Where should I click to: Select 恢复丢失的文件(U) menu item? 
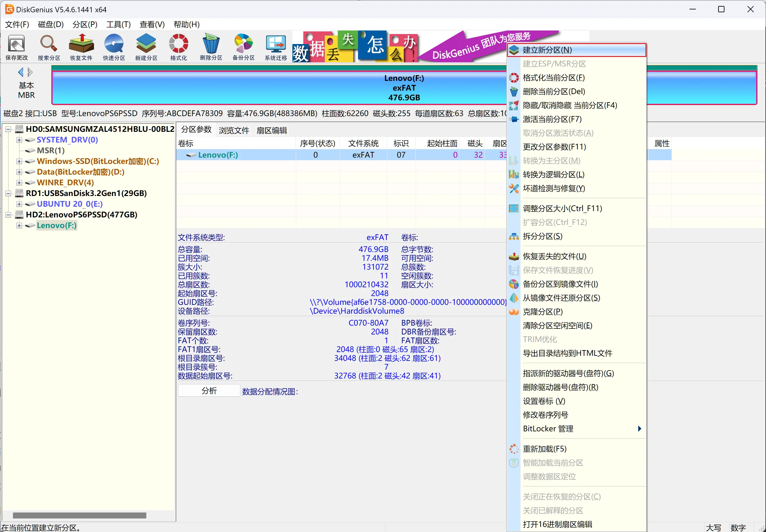[576, 256]
